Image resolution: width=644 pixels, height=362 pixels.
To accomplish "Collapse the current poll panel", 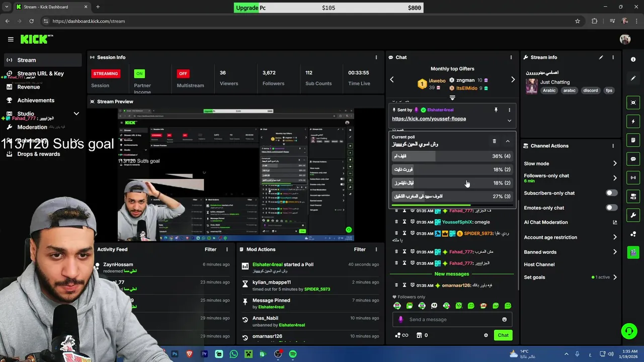I will pos(508,141).
